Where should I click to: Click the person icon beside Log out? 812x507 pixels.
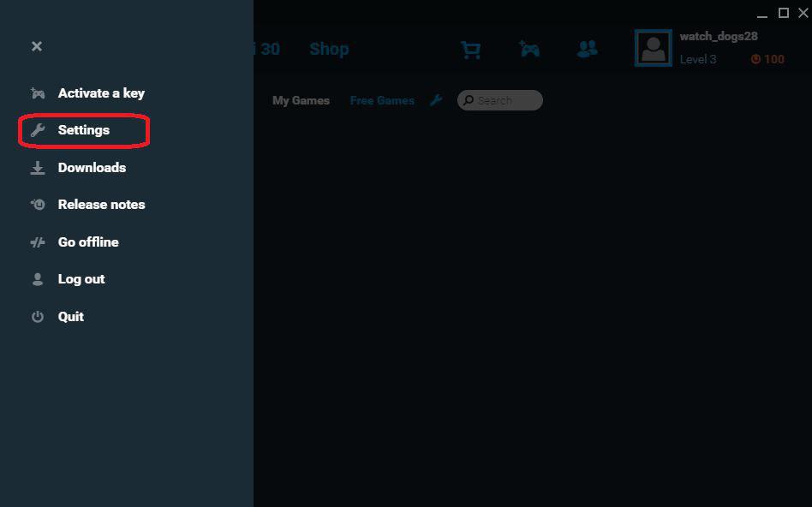37,278
